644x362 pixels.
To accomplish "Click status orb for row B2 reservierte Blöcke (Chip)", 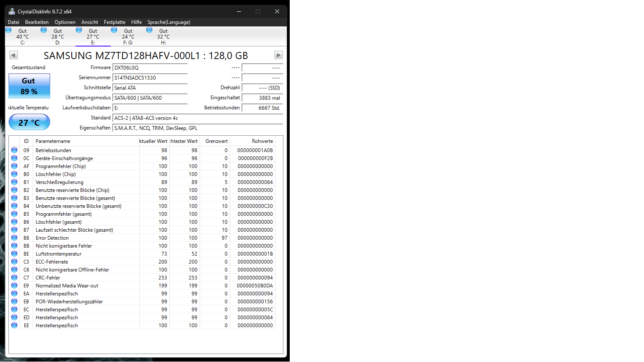I will click(14, 190).
